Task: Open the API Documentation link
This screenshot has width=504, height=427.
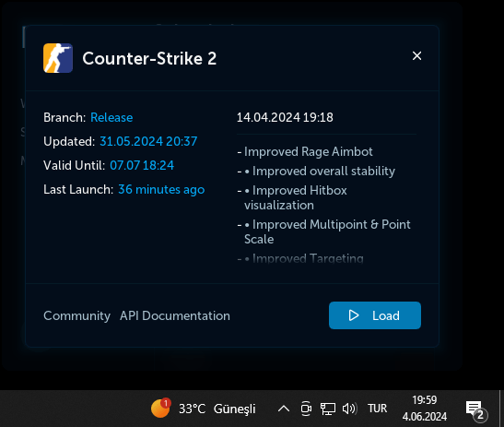Action: 175,315
